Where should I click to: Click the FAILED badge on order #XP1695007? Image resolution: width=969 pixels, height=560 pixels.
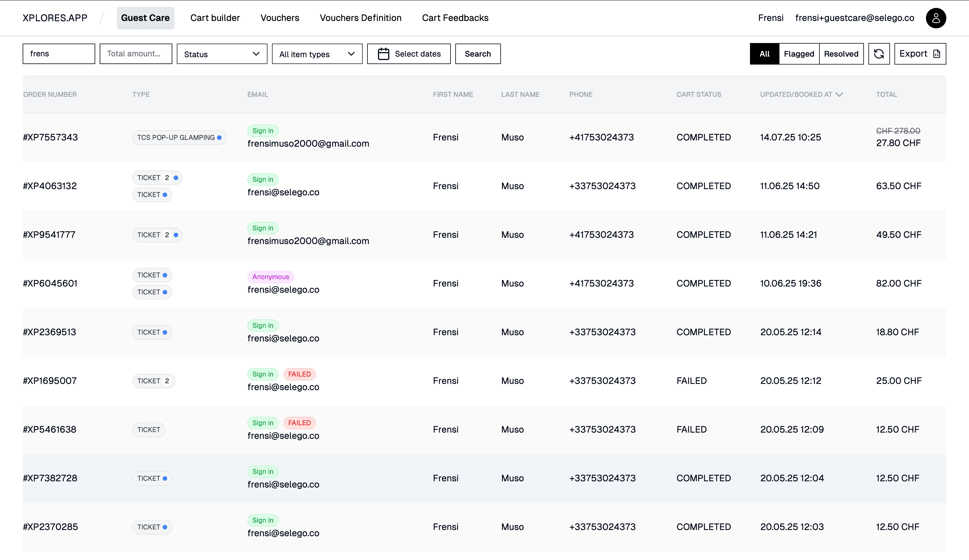coord(299,374)
